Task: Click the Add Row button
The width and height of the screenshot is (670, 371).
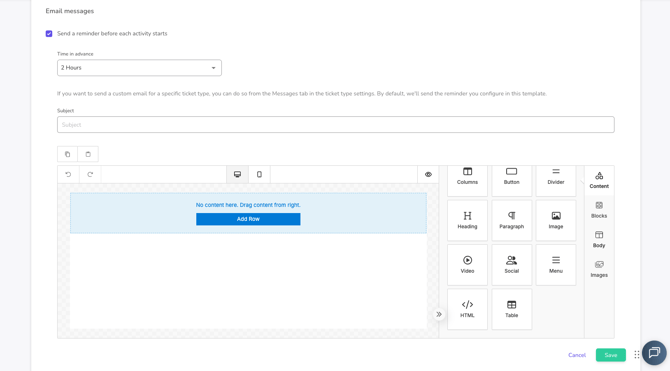Action: click(x=248, y=219)
